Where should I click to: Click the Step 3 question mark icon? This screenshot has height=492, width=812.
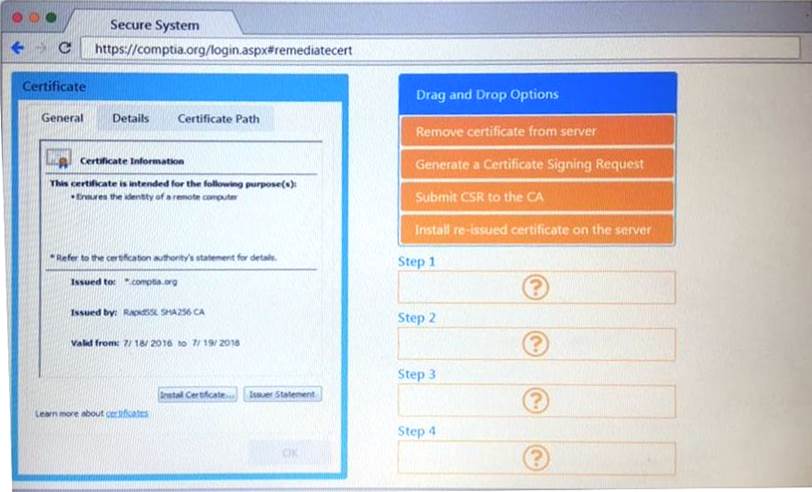click(536, 401)
